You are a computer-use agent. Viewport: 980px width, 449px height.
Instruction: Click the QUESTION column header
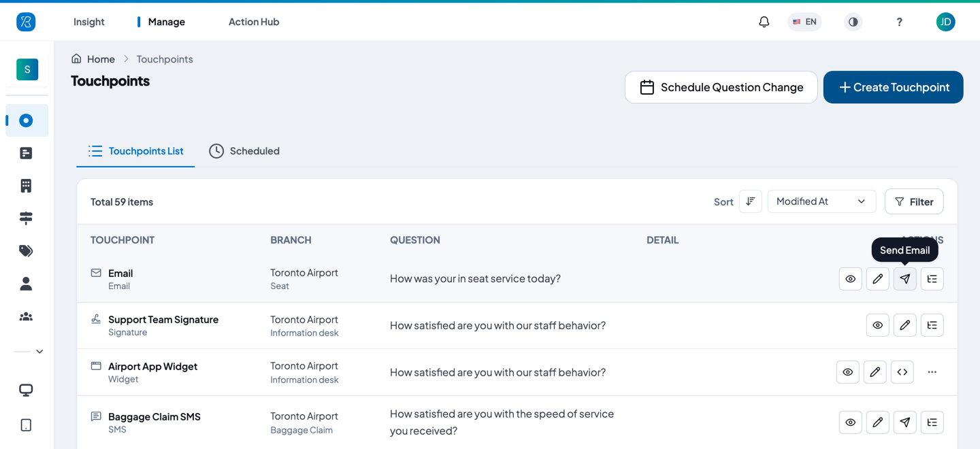click(x=415, y=240)
